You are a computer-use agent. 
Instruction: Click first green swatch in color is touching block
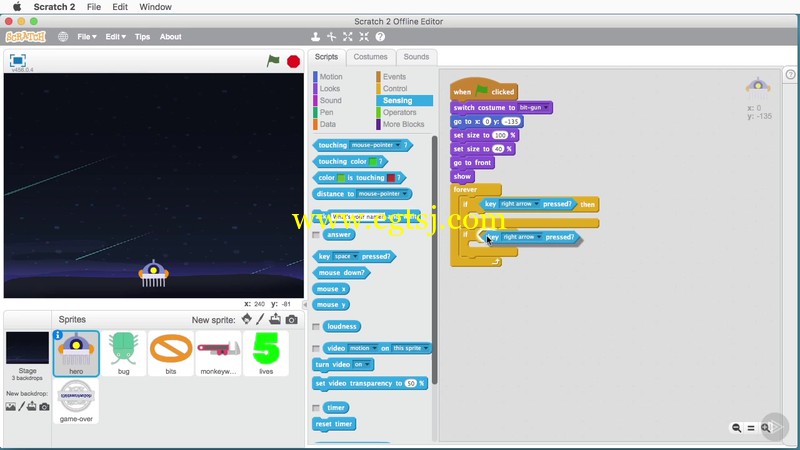tap(341, 178)
